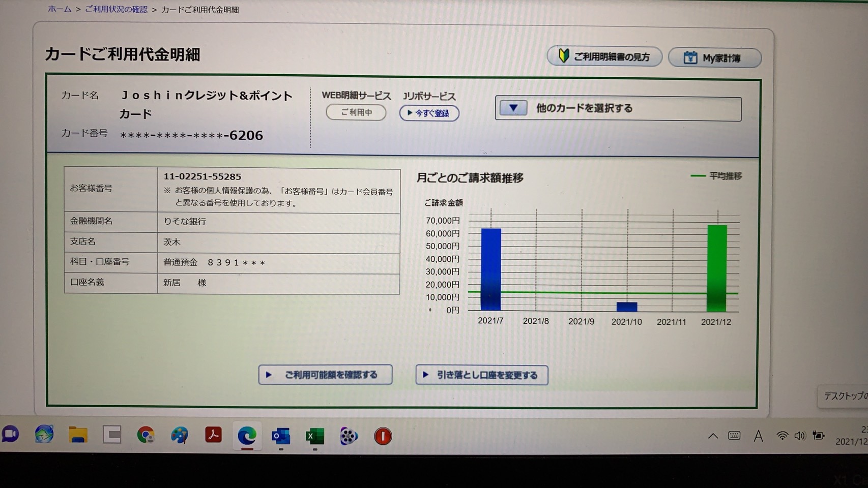Viewport: 868px width, 488px height.
Task: Click the ホーム breadcrumb link
Action: (60, 9)
